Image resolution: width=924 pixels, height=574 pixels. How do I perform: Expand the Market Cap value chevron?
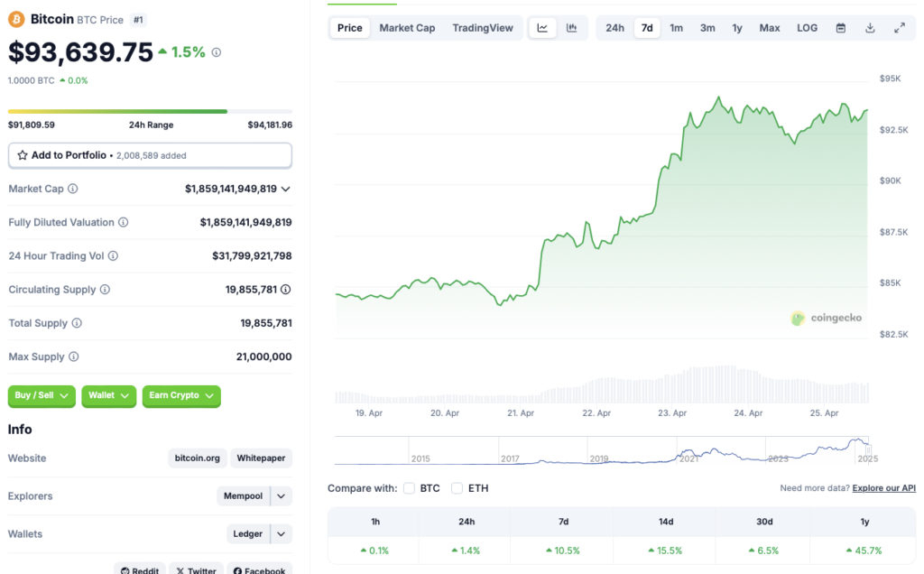(x=286, y=190)
